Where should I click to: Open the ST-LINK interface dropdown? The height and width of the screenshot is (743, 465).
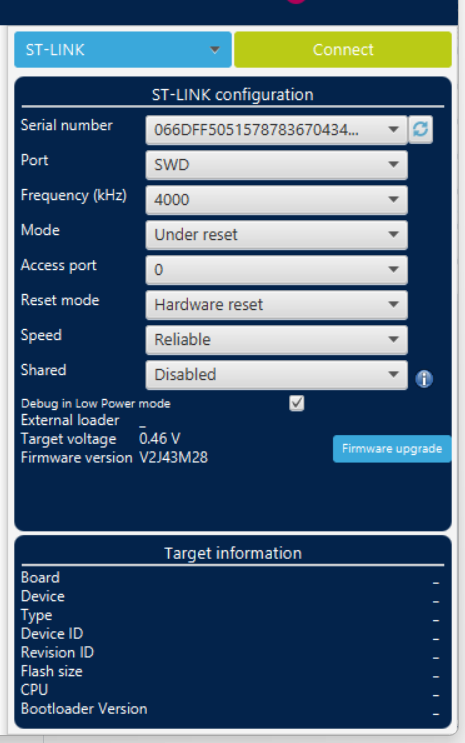click(123, 50)
